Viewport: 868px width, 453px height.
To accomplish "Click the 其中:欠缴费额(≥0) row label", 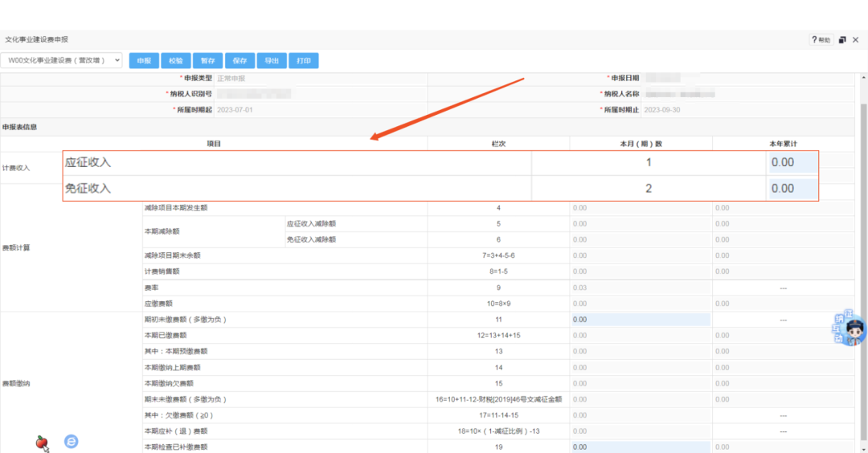I will (x=178, y=415).
